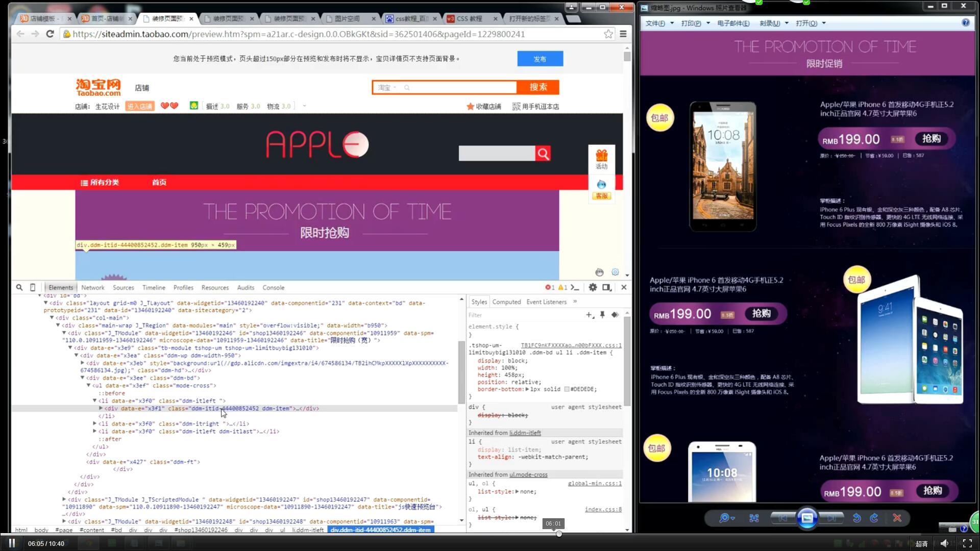This screenshot has height=551, width=980.
Task: Go back in the Chrome browser
Action: (20, 34)
